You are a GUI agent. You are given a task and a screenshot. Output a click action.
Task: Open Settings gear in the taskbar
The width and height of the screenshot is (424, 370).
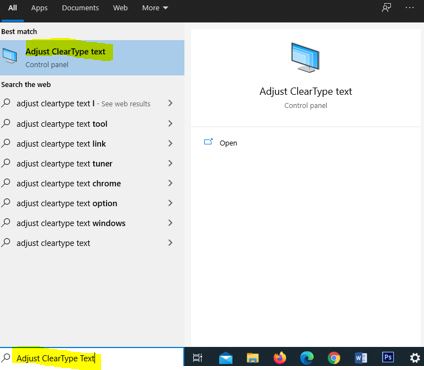click(415, 358)
